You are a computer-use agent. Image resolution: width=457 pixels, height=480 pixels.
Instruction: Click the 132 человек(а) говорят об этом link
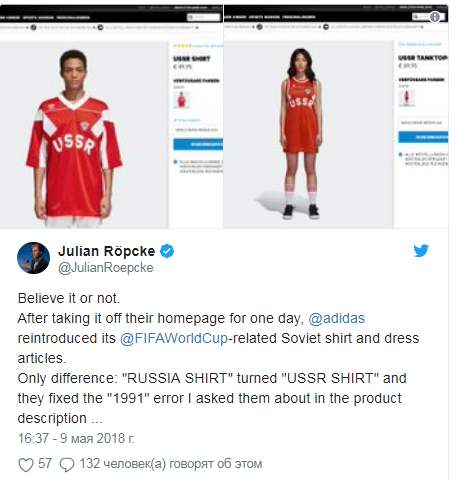click(x=171, y=464)
